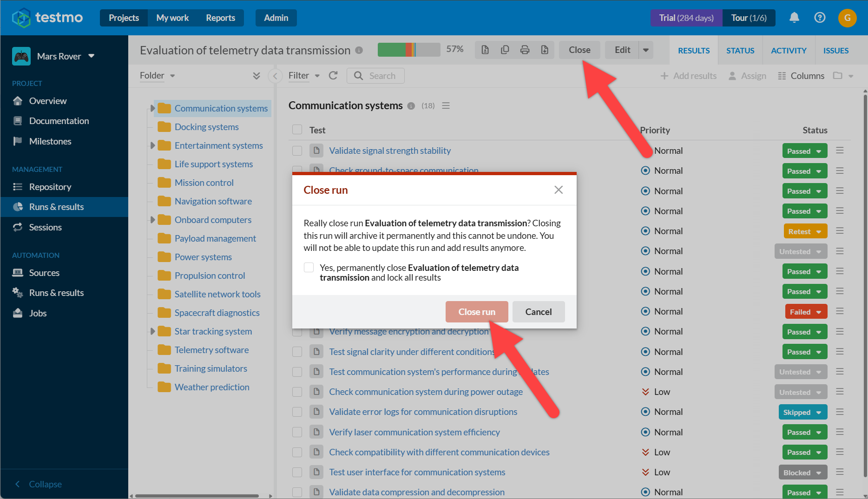Screen dimensions: 868x499
Task: Open the Edit button dropdown arrow
Action: point(646,50)
